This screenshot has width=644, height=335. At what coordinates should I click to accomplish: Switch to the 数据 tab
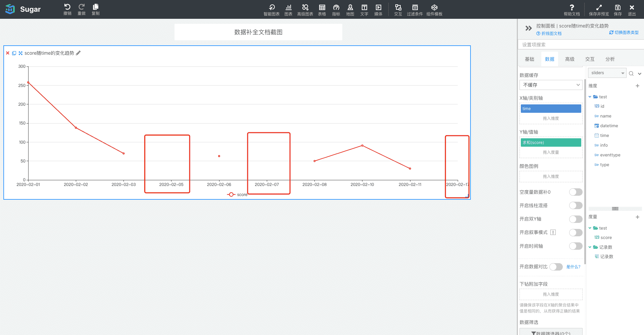(x=550, y=59)
